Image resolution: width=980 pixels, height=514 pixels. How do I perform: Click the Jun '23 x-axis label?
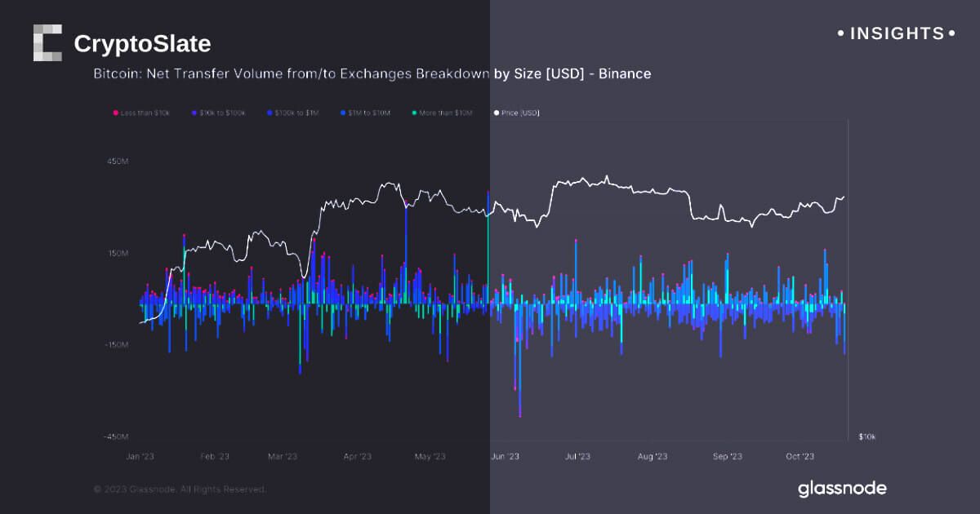point(504,457)
